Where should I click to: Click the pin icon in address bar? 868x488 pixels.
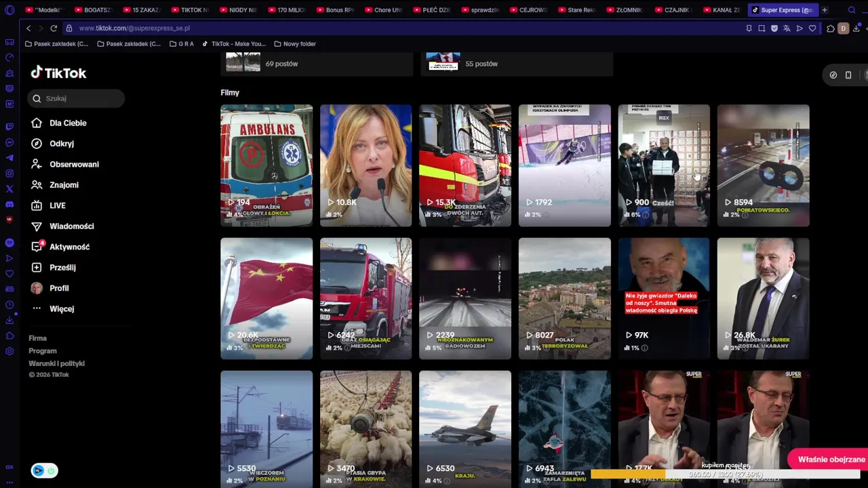click(x=749, y=28)
